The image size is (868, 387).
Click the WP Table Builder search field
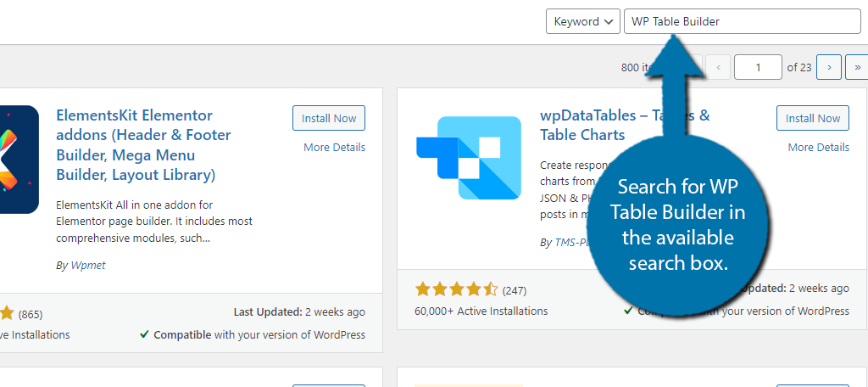click(743, 21)
